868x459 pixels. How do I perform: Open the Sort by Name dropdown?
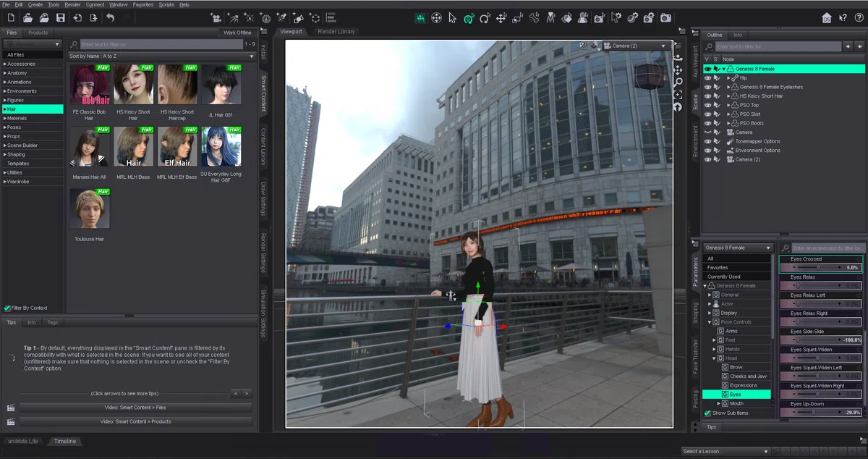point(162,56)
